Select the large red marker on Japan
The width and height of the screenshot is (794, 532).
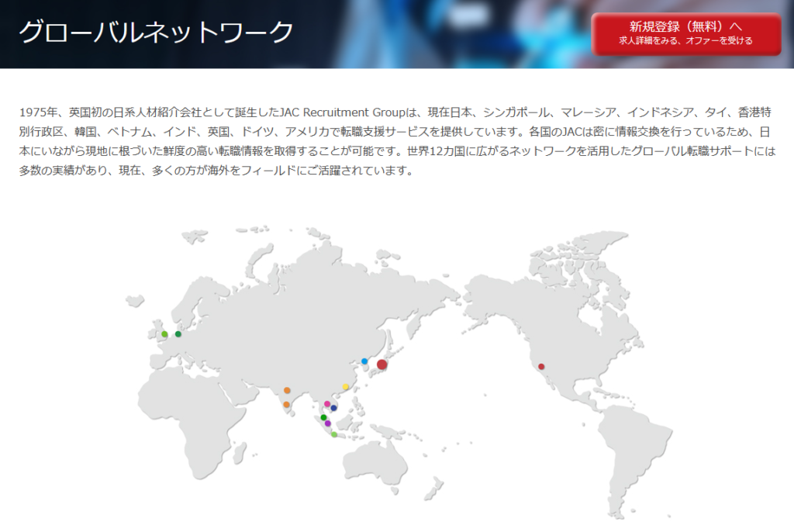pos(381,364)
